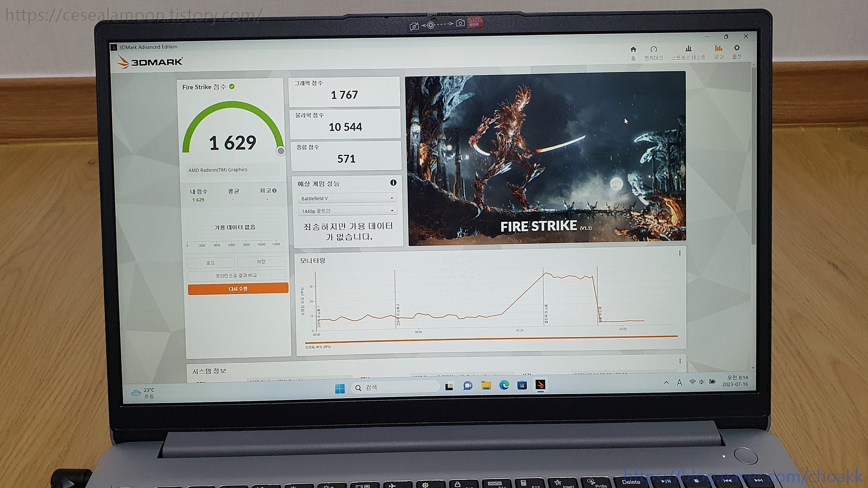This screenshot has width=868, height=488.
Task: Click the input language A indicator
Action: pos(679,383)
